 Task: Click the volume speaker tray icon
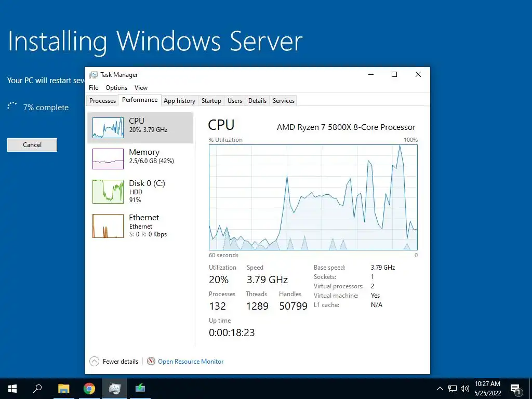pyautogui.click(x=465, y=389)
